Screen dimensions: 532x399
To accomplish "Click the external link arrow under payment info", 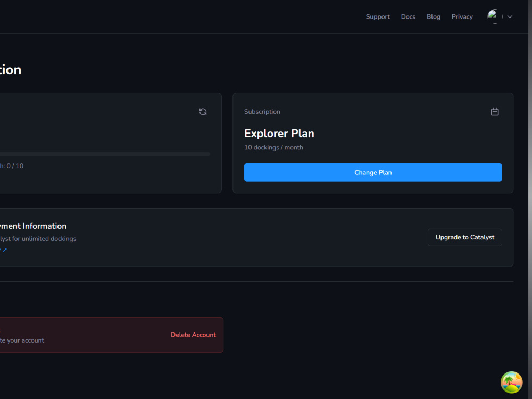I will point(5,250).
